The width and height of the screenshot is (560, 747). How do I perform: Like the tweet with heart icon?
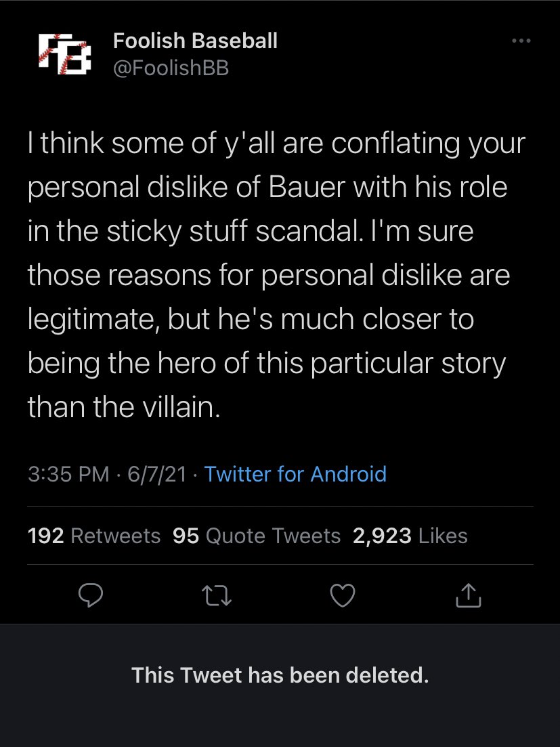coord(343,595)
